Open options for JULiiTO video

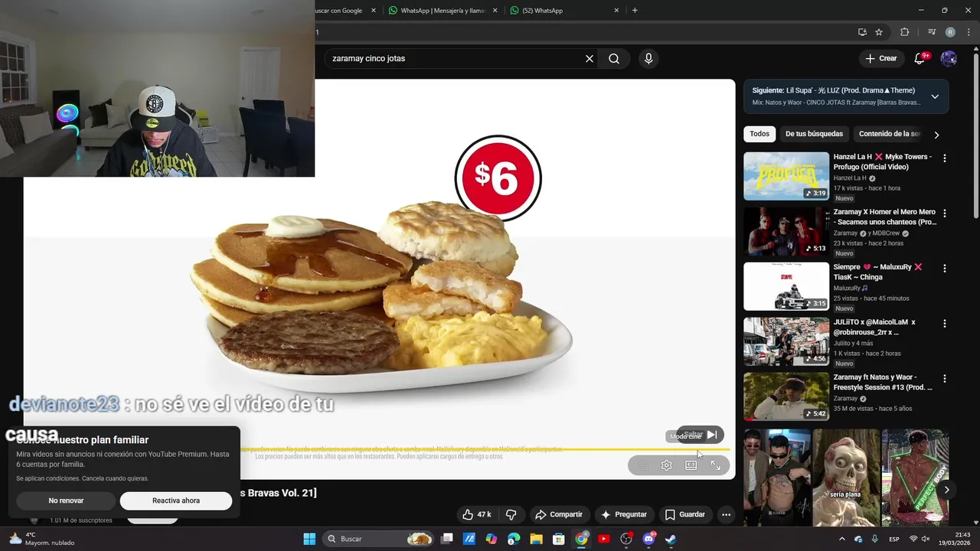point(944,324)
